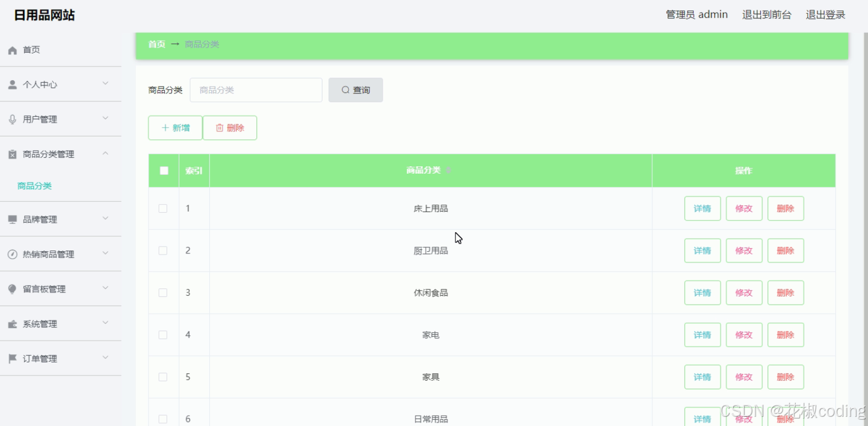This screenshot has width=868, height=426.
Task: Open the 品牌管理 sidebar menu
Action: tap(60, 220)
